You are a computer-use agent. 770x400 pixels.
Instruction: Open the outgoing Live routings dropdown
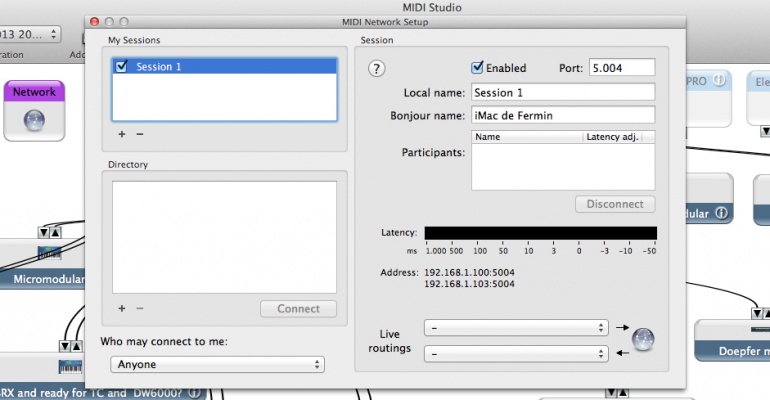(x=516, y=327)
